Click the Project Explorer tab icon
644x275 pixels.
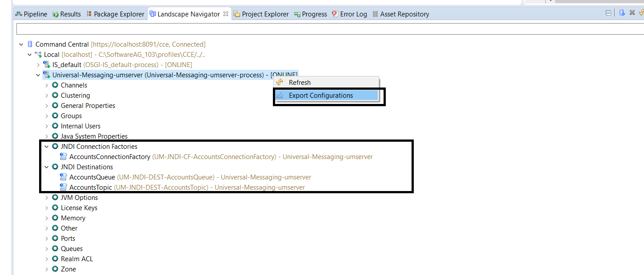coord(237,14)
